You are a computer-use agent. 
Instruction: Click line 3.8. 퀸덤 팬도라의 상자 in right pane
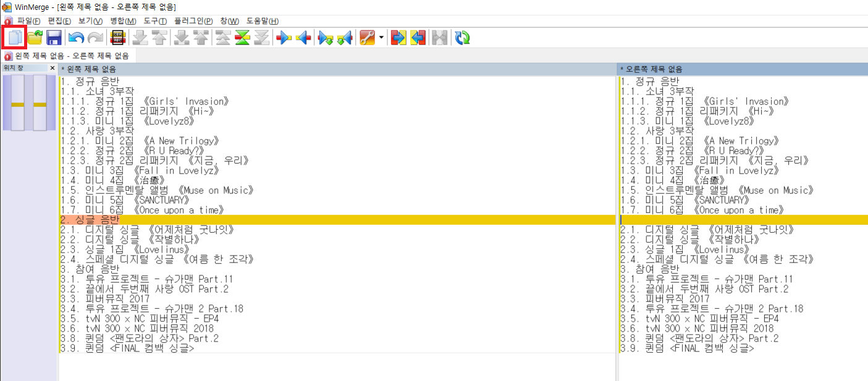coord(699,338)
